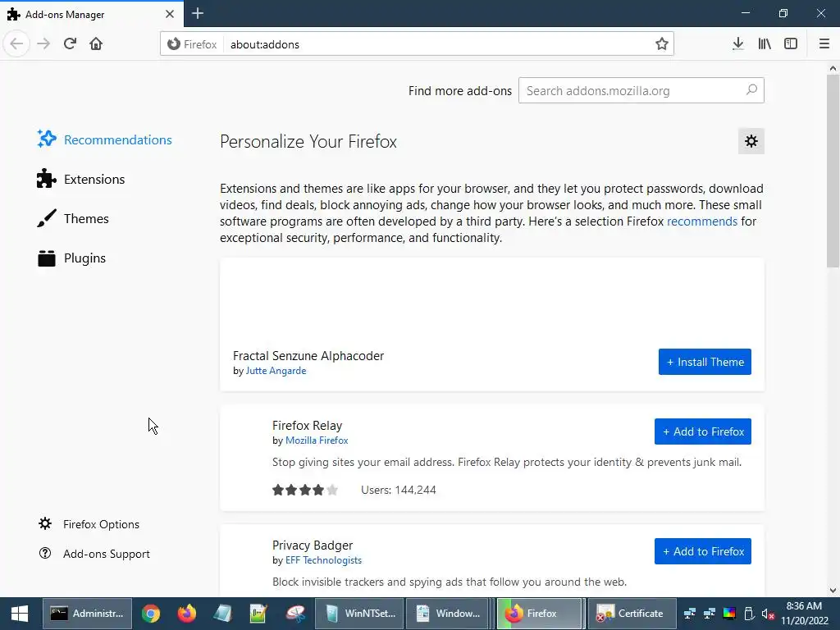Click the 'Users: 144,244' text
Screen dimensions: 840x630
[x=398, y=490]
